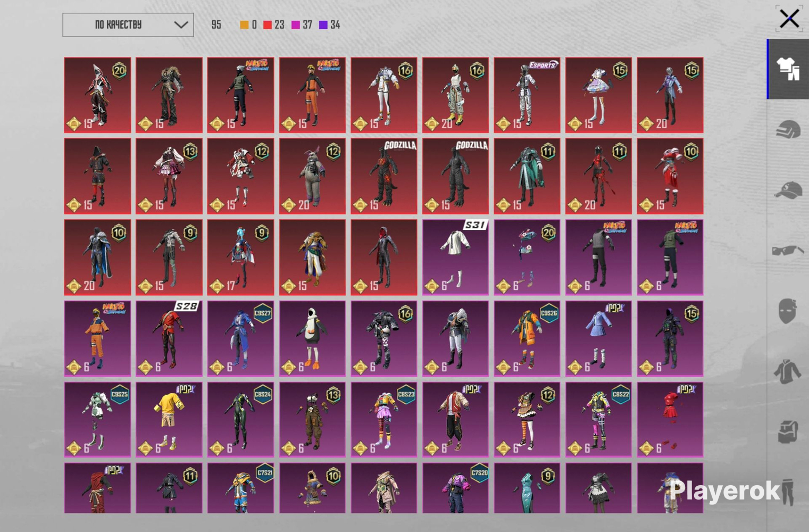This screenshot has width=809, height=532.
Task: Select the dark tactical outfit with badge 15
Action: (670, 338)
